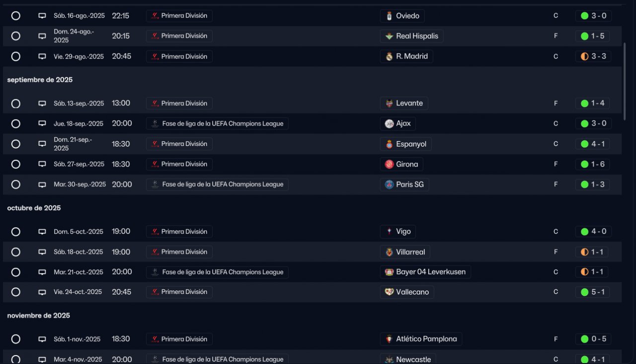Open the 1 - 6 result against Girona
Screen dimensions: 636x364
593,164
